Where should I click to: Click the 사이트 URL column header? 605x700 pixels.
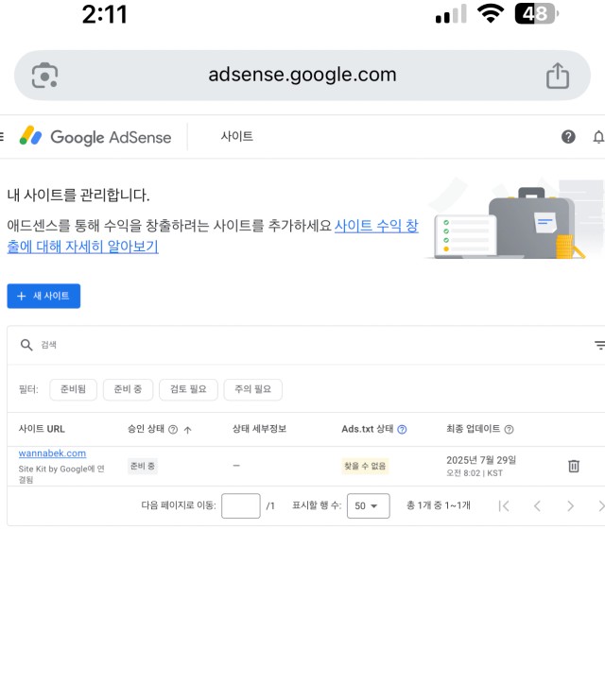pos(42,429)
